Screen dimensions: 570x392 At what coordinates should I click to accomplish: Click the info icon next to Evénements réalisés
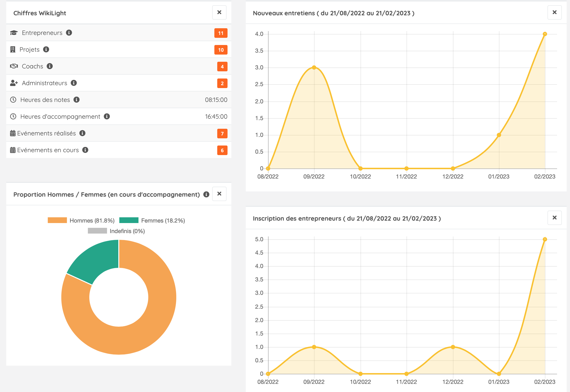coord(82,133)
